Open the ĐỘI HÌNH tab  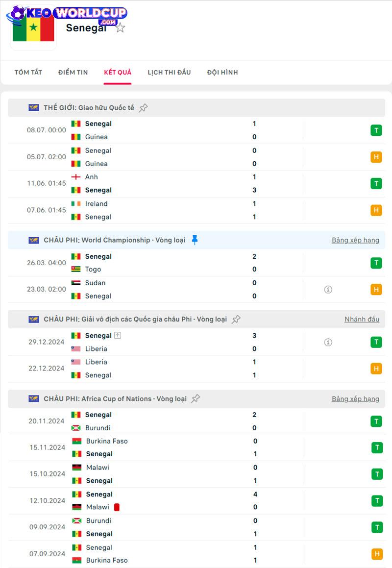[222, 72]
